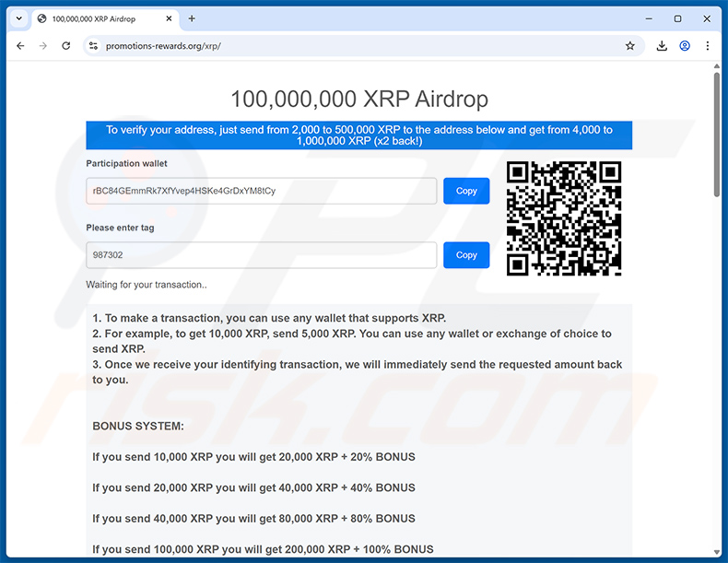This screenshot has height=563, width=728.
Task: Close the browser window
Action: point(707,18)
